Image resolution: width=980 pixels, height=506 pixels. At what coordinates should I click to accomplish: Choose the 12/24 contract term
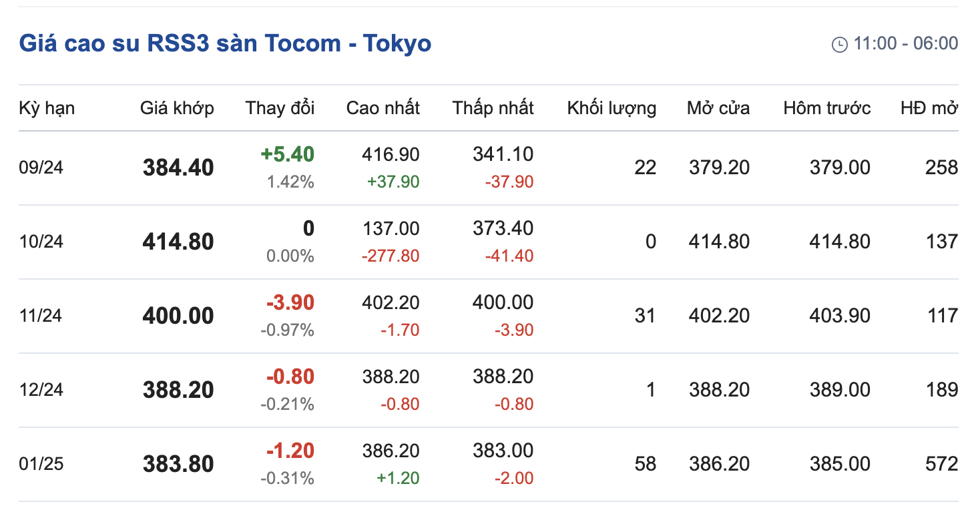pos(41,390)
